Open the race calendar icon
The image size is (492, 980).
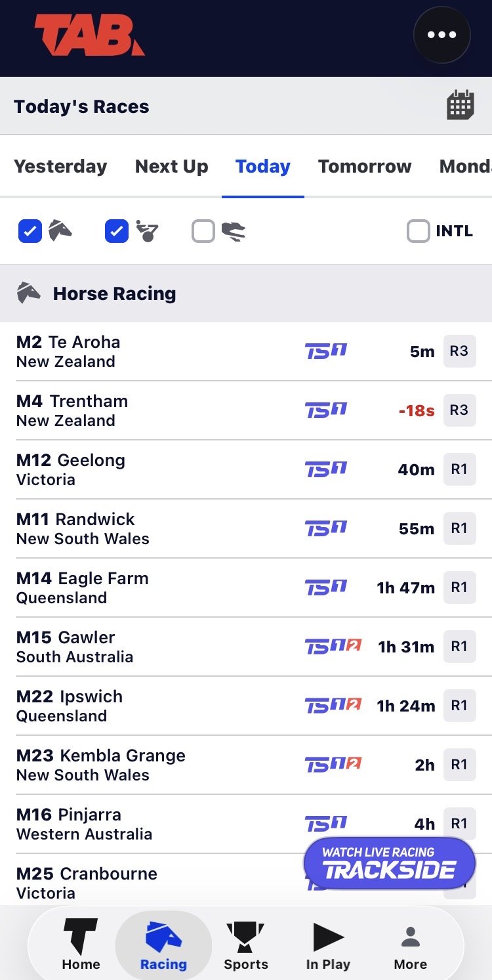[x=460, y=105]
